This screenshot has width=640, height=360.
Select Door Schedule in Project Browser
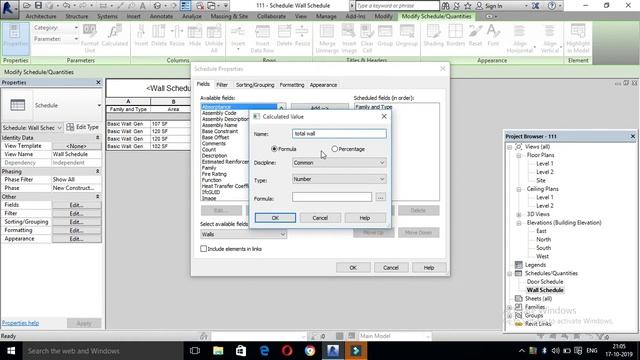(x=544, y=282)
